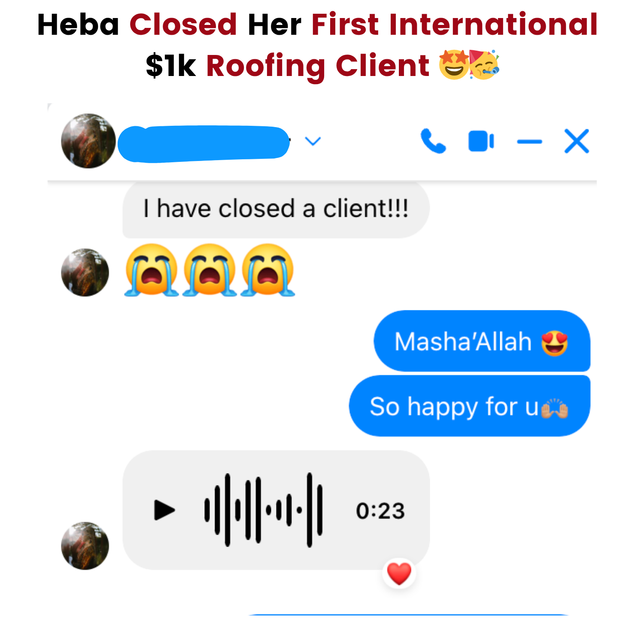644x644 pixels.
Task: Click the first crying emoji
Action: (151, 270)
